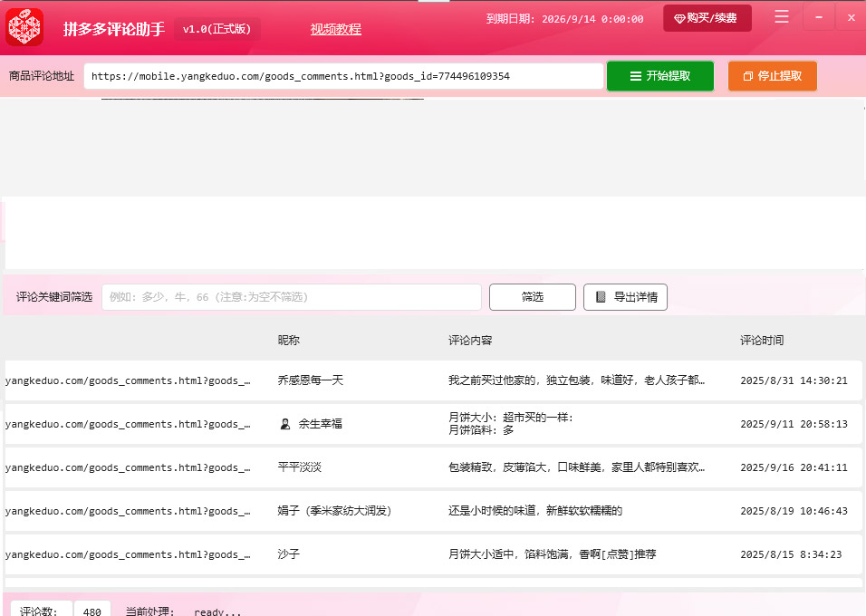Sort by the 昵称 column header

(288, 341)
